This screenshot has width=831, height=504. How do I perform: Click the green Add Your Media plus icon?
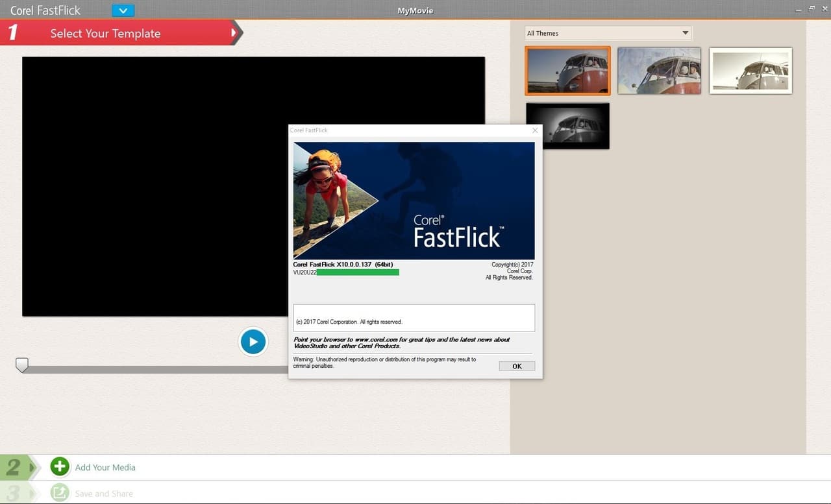[x=60, y=466]
